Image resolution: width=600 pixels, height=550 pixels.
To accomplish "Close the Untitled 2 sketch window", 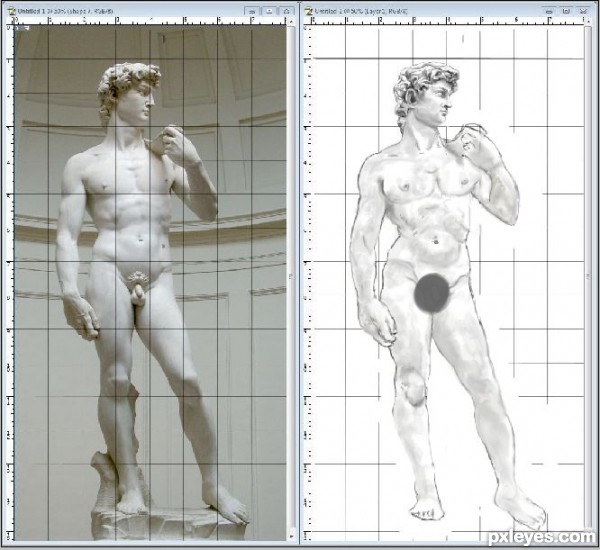I will pyautogui.click(x=584, y=11).
